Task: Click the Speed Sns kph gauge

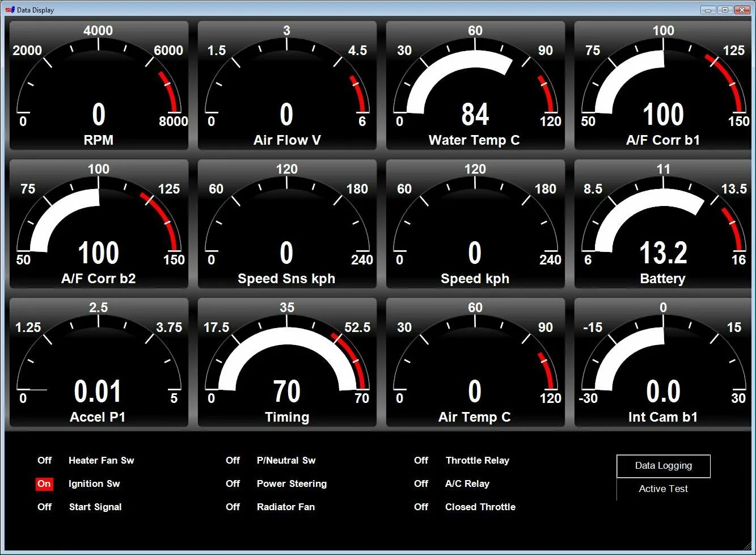Action: [287, 224]
